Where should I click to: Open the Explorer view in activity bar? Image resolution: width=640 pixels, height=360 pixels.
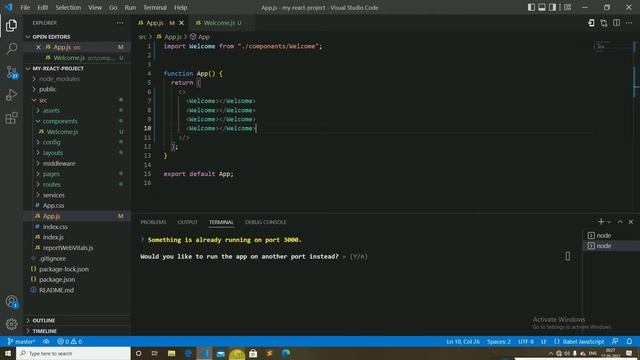coord(11,25)
